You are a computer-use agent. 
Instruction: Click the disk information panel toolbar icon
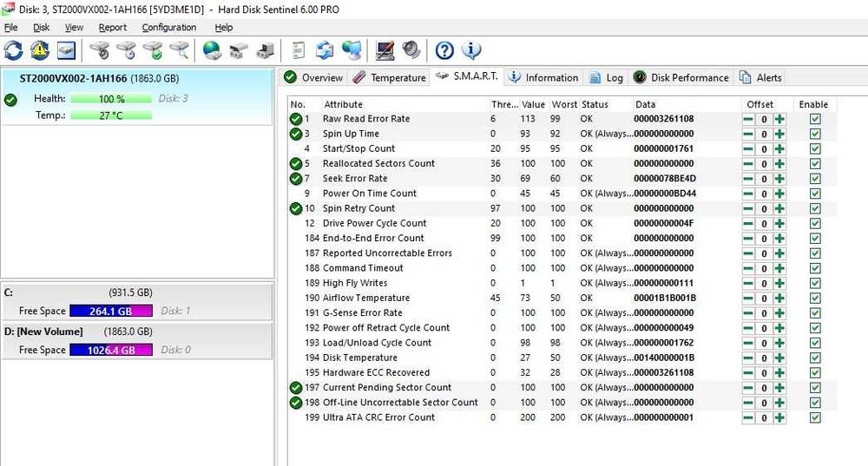coord(66,50)
